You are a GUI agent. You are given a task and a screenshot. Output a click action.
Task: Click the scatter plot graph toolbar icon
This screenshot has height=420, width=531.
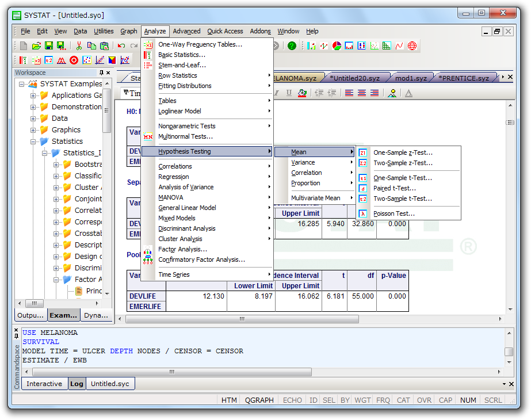point(374,45)
